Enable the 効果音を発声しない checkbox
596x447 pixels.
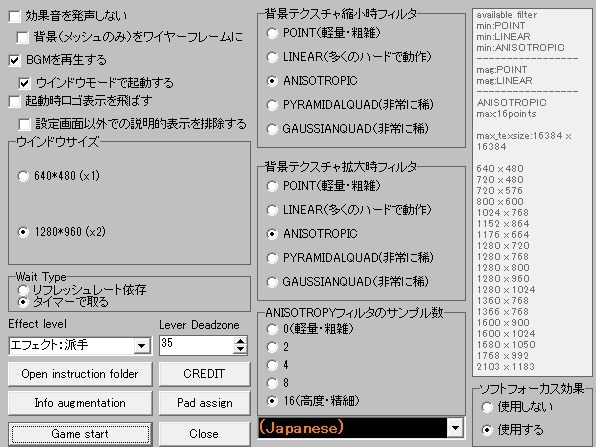pos(14,16)
